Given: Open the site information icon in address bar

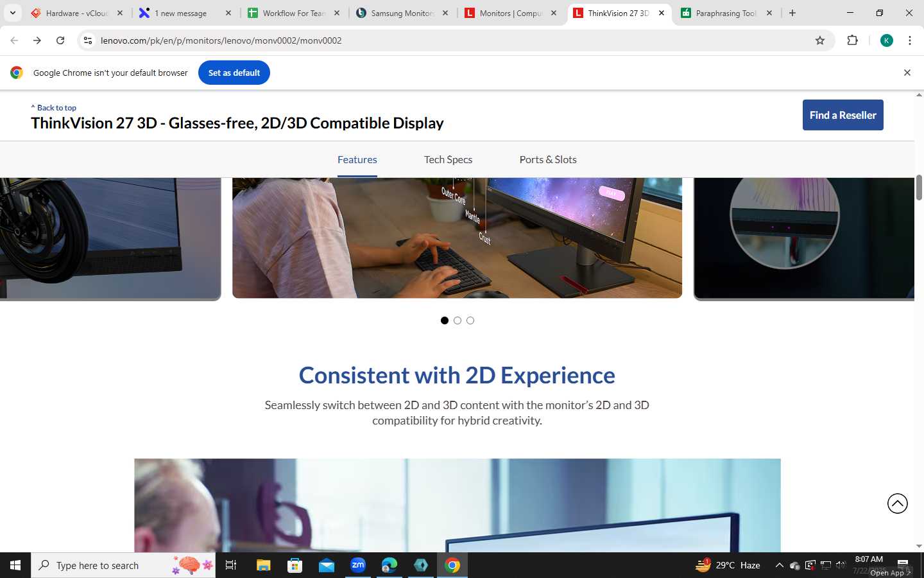Looking at the screenshot, I should [88, 40].
